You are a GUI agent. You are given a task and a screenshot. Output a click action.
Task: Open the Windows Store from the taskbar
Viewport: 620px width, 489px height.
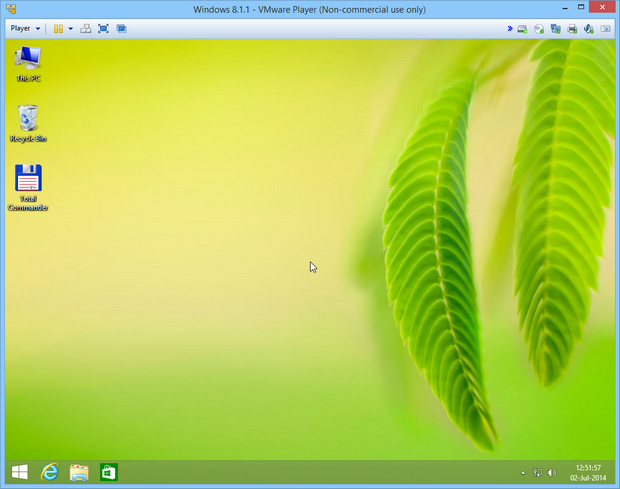(x=109, y=472)
